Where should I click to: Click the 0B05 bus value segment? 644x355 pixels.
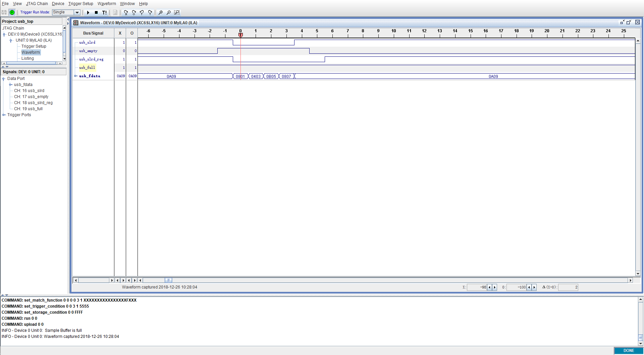coord(271,77)
